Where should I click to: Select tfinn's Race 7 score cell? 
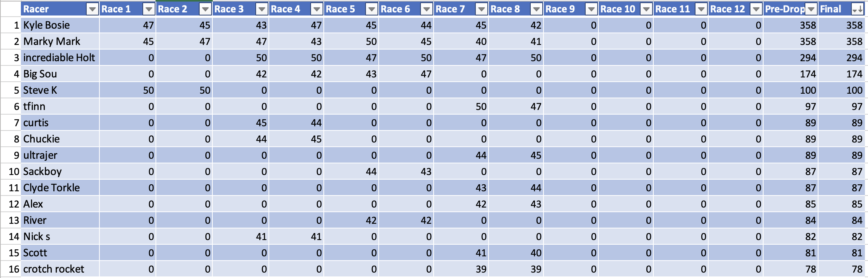pos(461,106)
